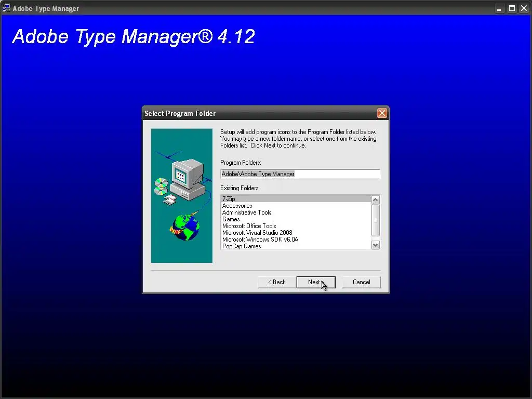Minimize the Adobe Type Manager window
The height and width of the screenshot is (399, 532).
click(x=499, y=8)
